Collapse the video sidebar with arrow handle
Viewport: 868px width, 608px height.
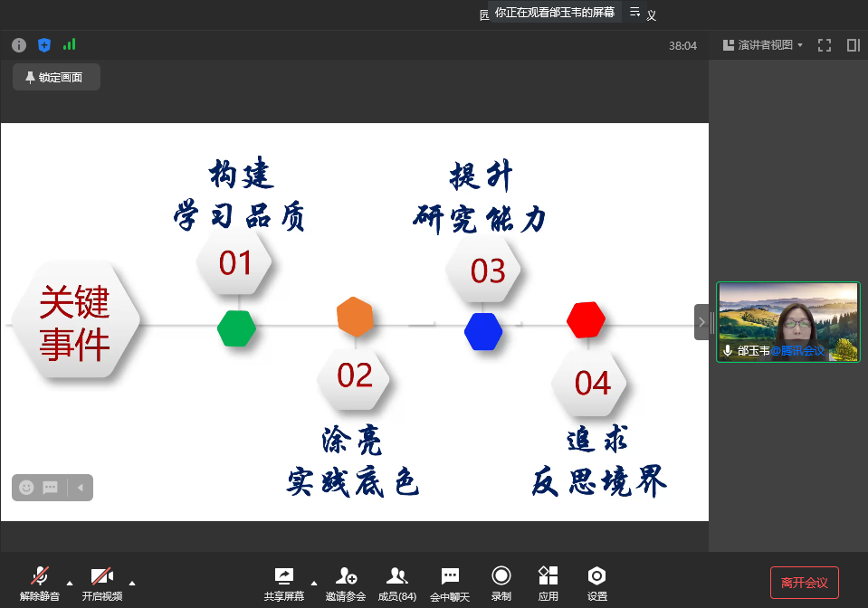[701, 322]
